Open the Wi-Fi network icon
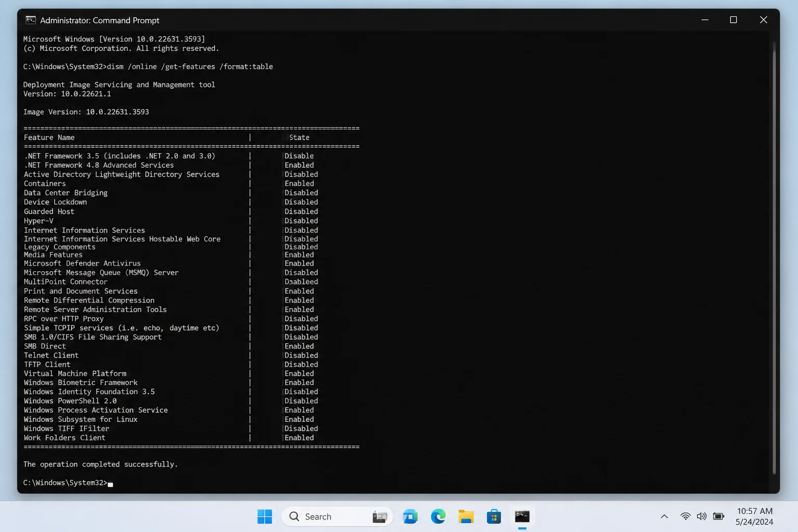 686,516
